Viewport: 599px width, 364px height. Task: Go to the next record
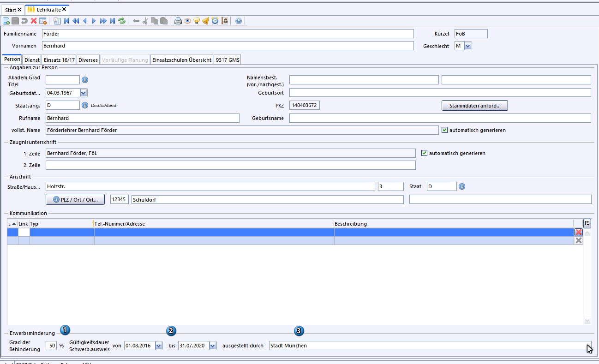point(94,21)
